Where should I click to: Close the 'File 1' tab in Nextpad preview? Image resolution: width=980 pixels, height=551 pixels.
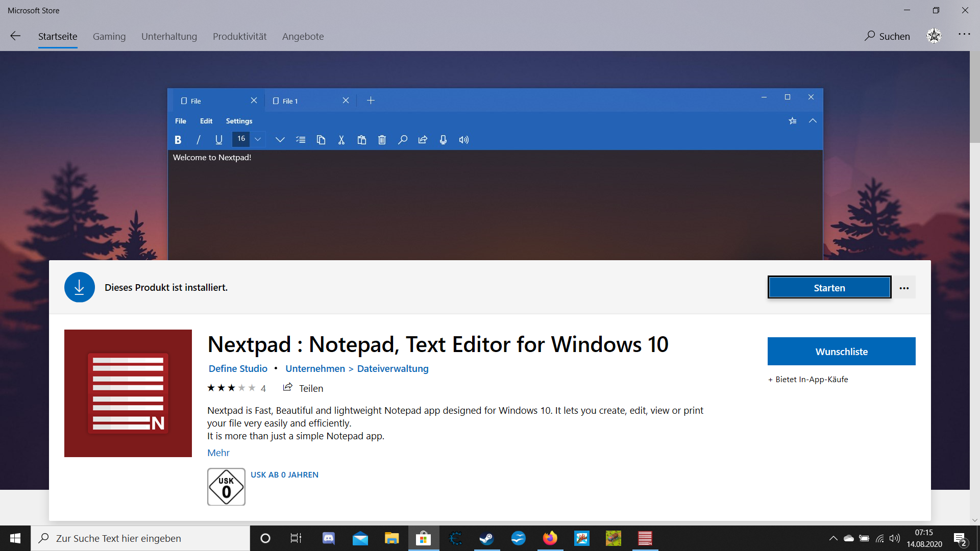(x=346, y=101)
